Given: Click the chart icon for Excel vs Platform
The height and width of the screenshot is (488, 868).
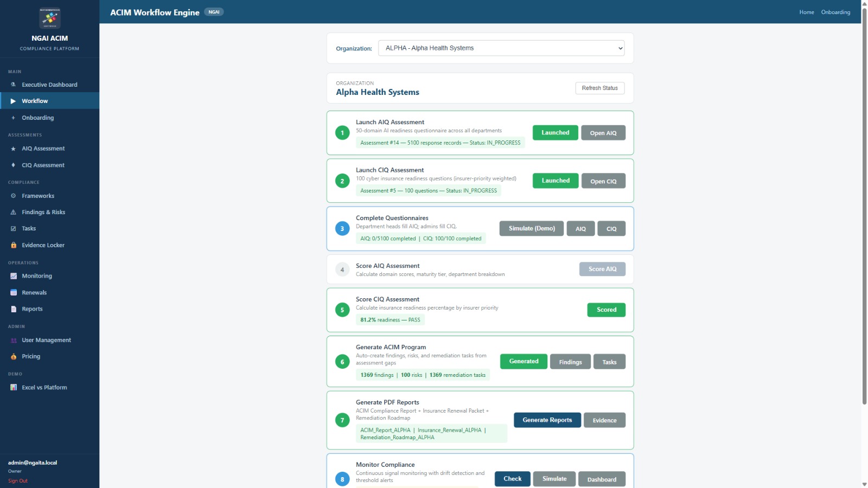Looking at the screenshot, I should pyautogui.click(x=14, y=387).
